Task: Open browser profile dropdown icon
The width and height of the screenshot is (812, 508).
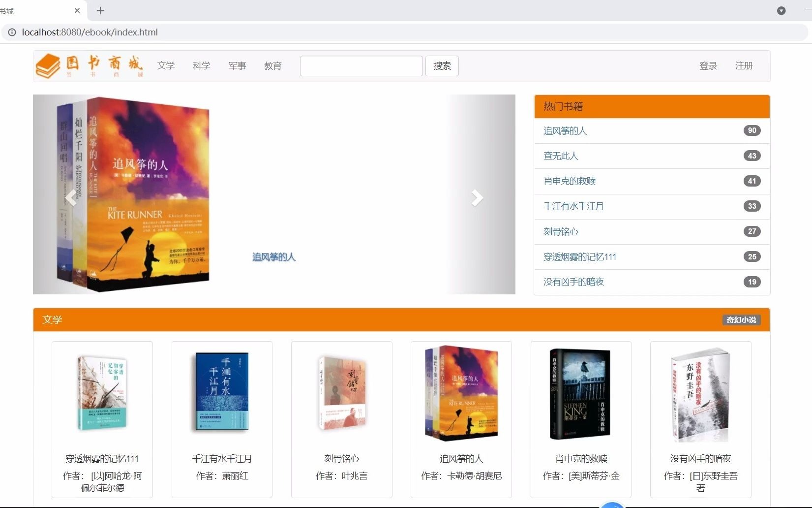Action: (781, 10)
